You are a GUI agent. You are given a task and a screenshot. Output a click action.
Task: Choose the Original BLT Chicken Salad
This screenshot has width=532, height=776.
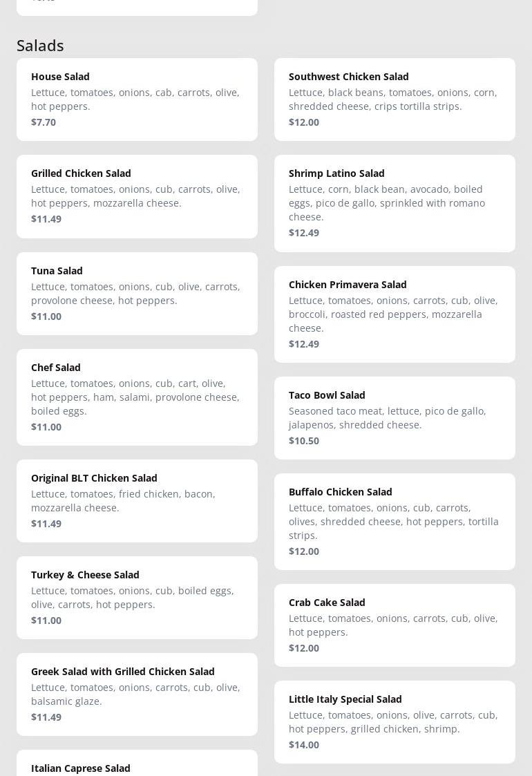[x=137, y=500]
